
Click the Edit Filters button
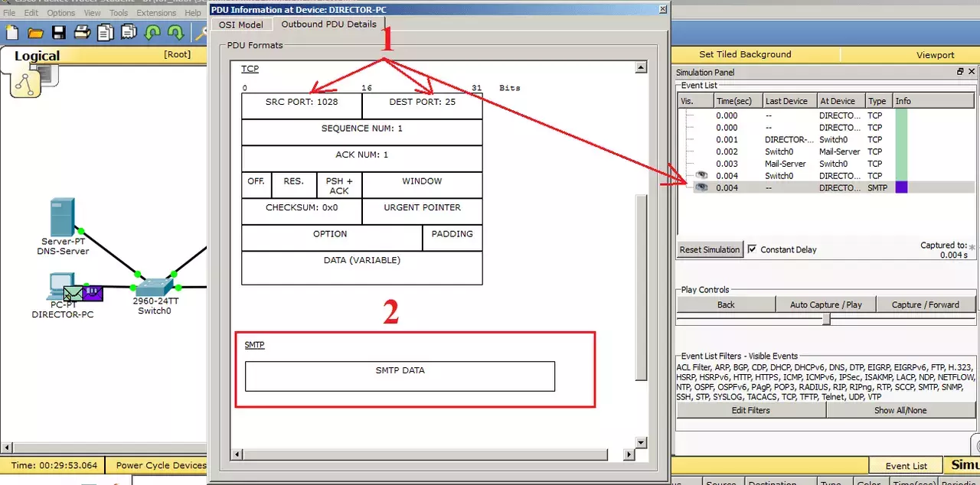[x=750, y=410]
